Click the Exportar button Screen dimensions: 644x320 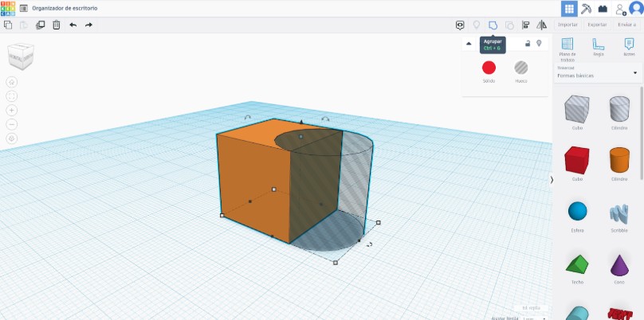pyautogui.click(x=597, y=25)
